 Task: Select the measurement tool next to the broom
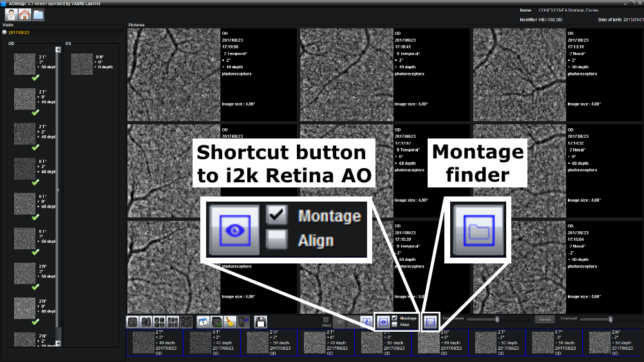point(243,322)
